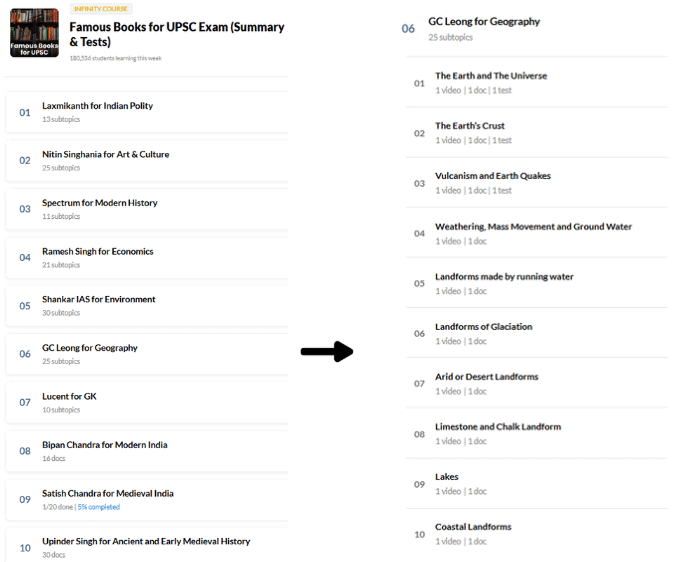Expand Spectrum for Modern History topic
This screenshot has width=675, height=562.
[x=147, y=209]
